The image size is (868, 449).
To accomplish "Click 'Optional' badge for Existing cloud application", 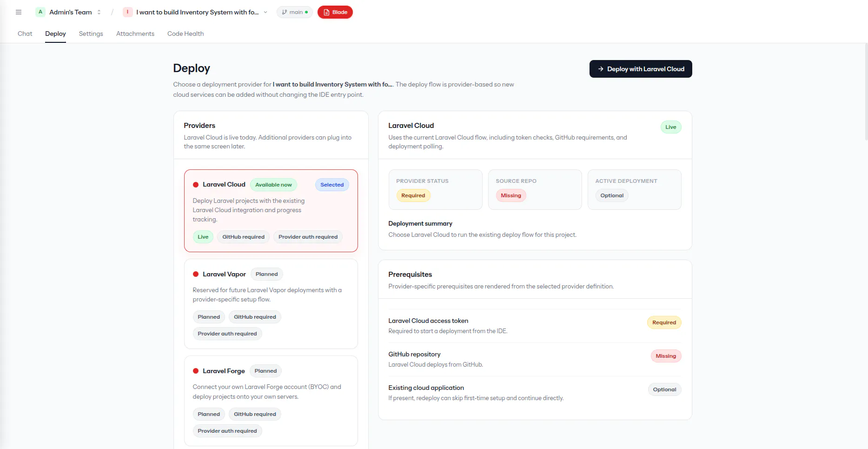I will (x=664, y=389).
